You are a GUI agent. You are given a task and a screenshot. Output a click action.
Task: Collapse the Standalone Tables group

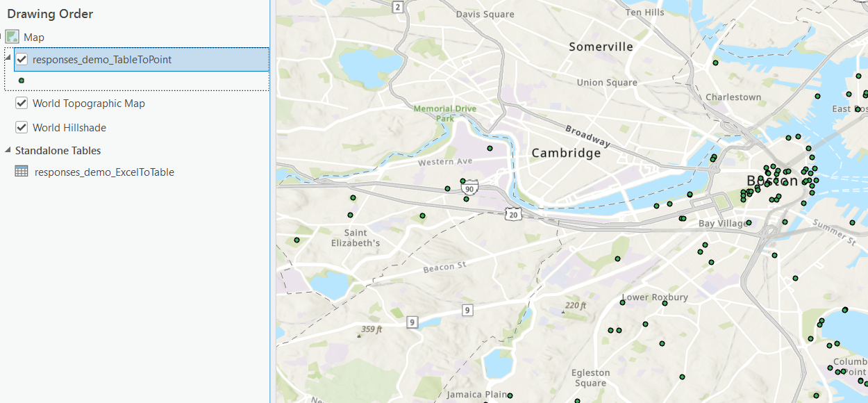[x=8, y=151]
